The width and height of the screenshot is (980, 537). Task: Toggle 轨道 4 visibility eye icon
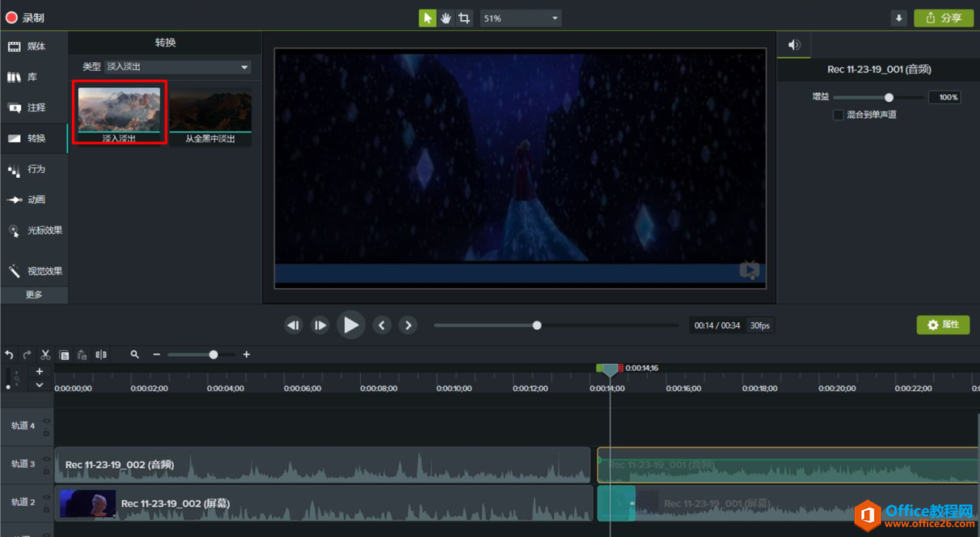(46, 421)
